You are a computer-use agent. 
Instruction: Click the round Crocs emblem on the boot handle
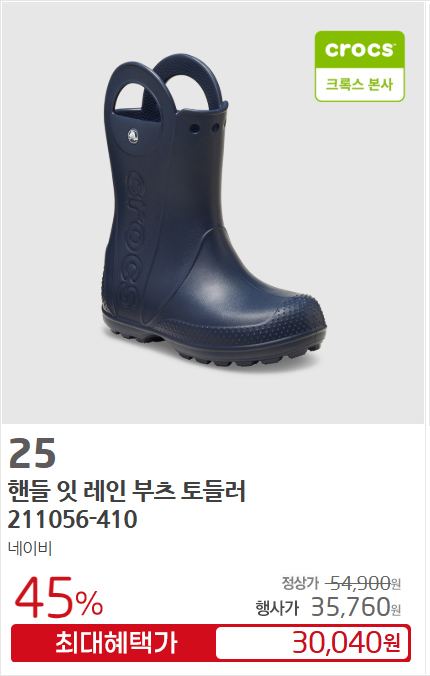click(x=133, y=136)
